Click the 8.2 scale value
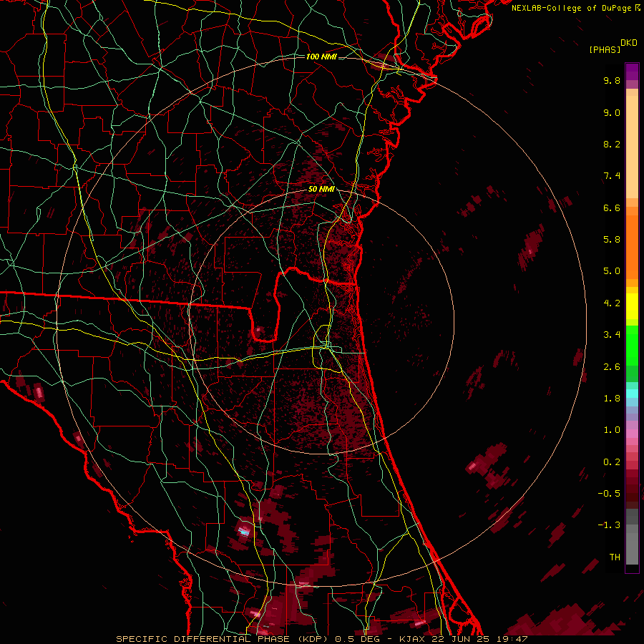 [612, 144]
